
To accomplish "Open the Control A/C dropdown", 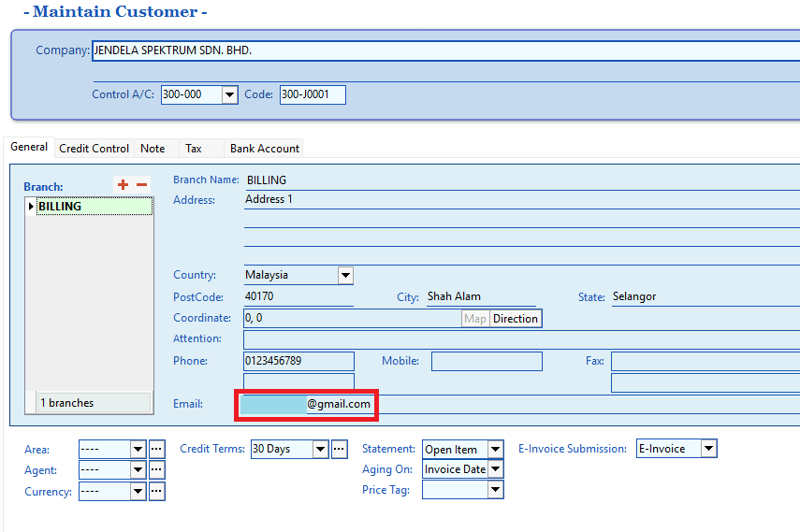I will [x=230, y=94].
